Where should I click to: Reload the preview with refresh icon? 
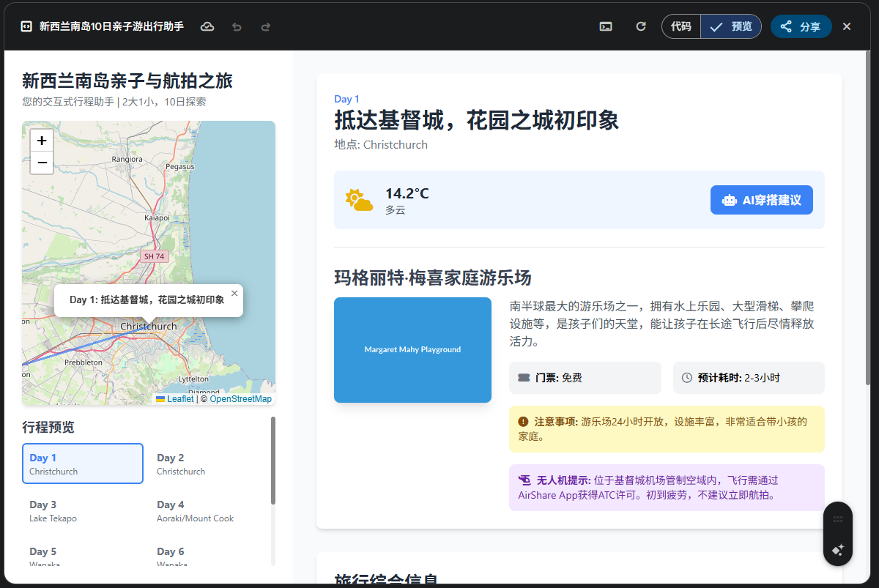[x=641, y=26]
